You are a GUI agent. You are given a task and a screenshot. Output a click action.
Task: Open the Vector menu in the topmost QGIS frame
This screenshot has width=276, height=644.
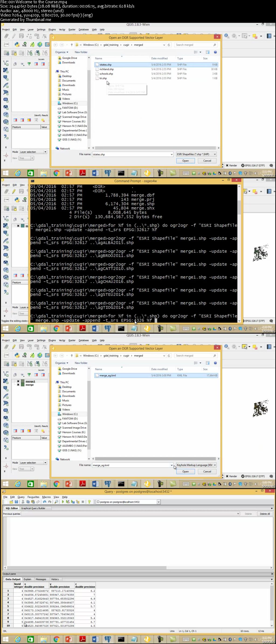(62, 30)
